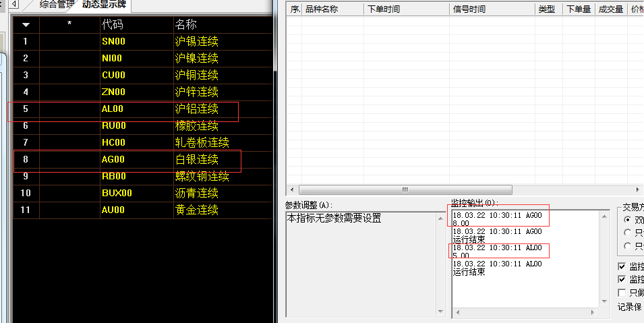Select row name 螺纹钢连续
This screenshot has width=644, height=323.
(202, 176)
